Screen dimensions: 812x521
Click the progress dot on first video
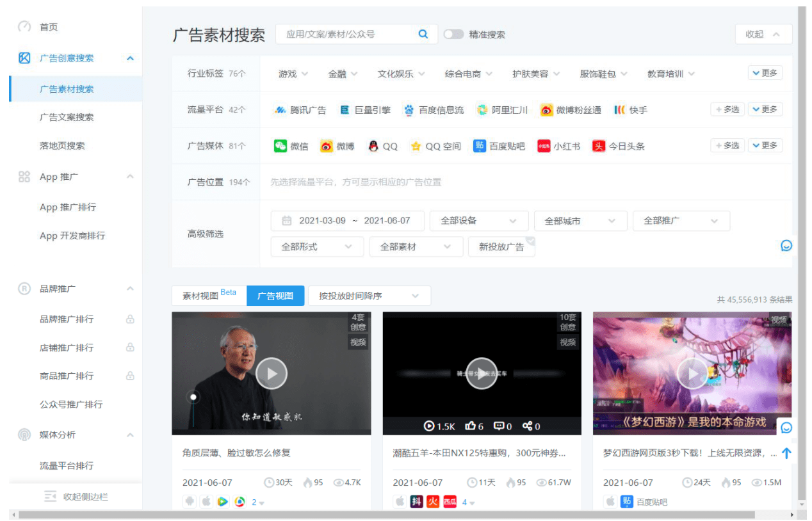(x=193, y=397)
